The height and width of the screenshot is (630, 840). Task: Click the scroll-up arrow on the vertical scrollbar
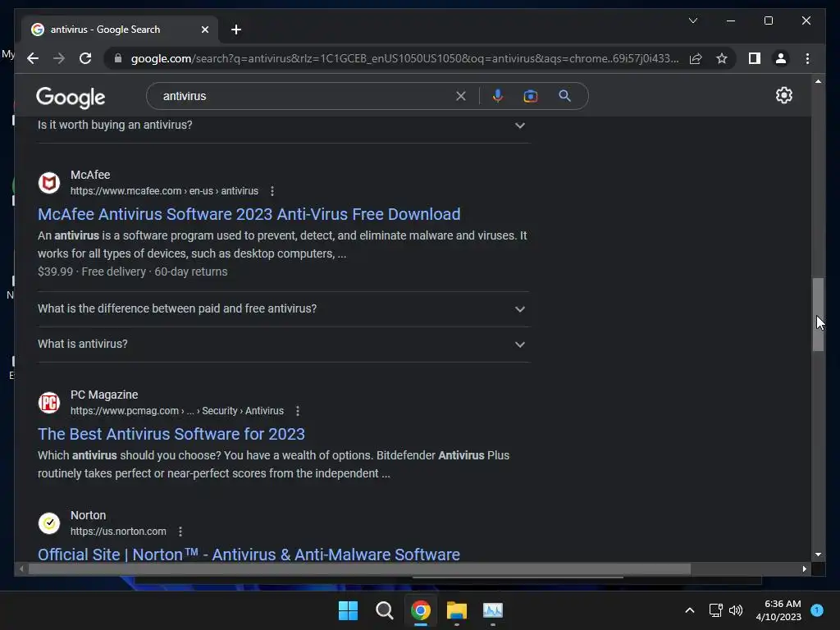tap(818, 81)
